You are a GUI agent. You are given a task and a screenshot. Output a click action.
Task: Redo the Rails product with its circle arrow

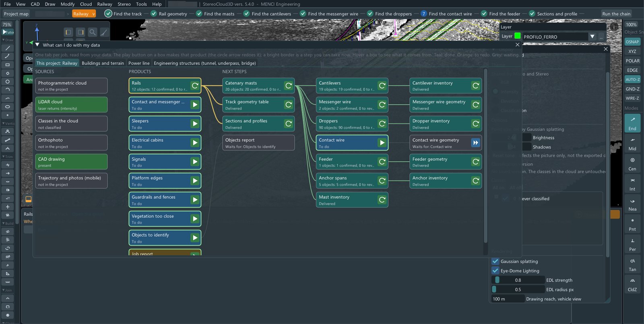(x=195, y=86)
